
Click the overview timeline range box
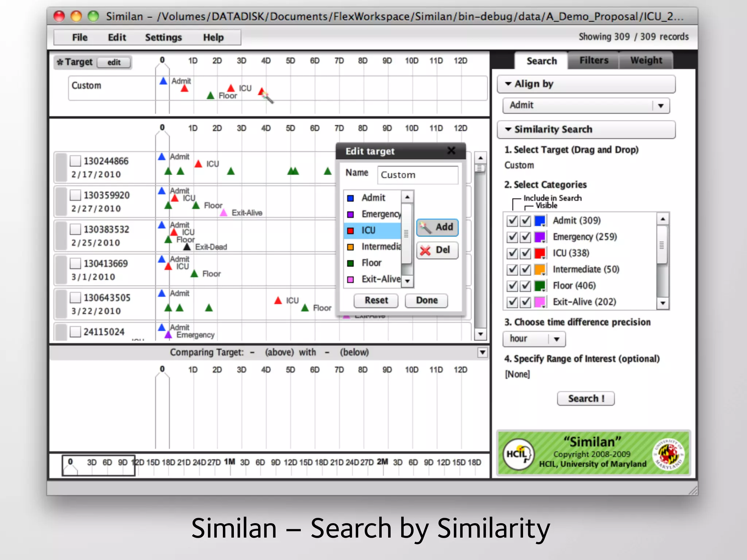(x=98, y=465)
